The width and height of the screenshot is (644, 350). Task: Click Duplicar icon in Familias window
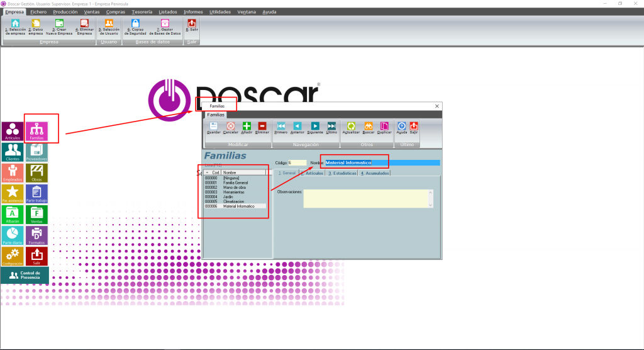tap(384, 128)
